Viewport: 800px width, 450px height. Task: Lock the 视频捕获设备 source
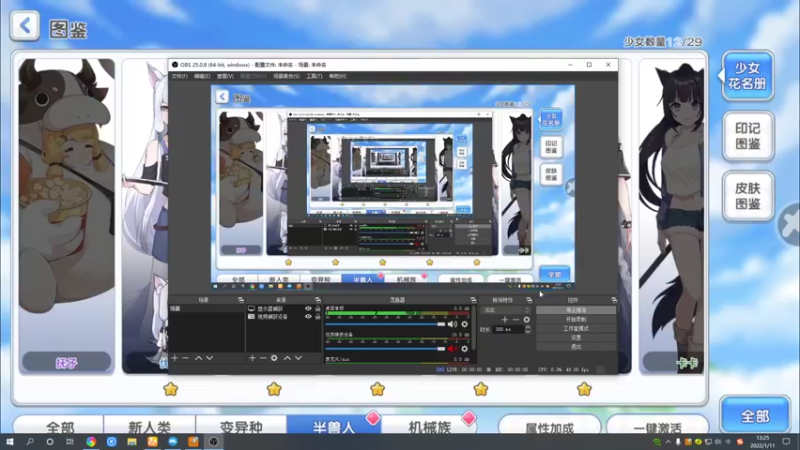318,316
